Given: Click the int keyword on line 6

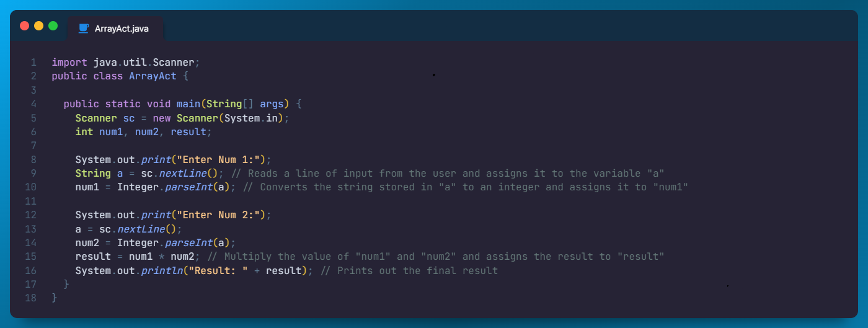Looking at the screenshot, I should tap(84, 131).
